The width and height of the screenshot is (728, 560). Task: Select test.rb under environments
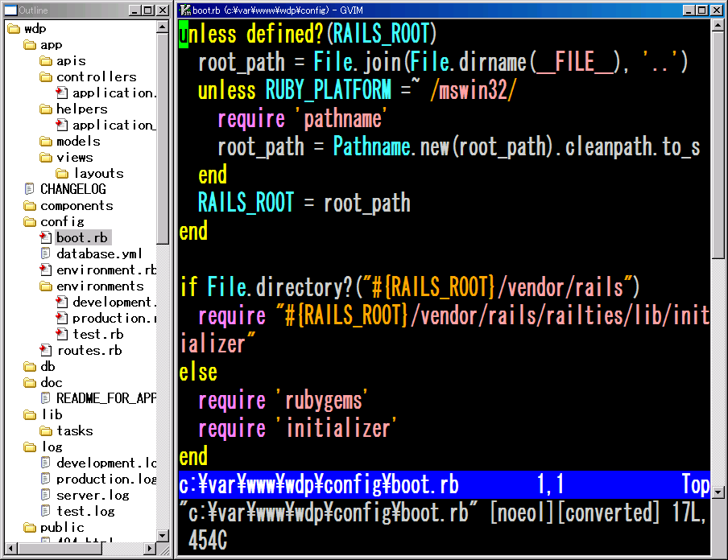tap(97, 335)
